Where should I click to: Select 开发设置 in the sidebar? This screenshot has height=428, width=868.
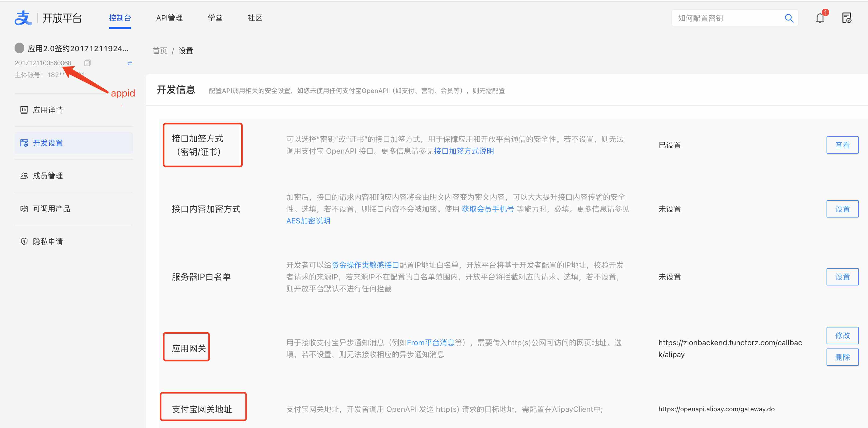click(74, 143)
